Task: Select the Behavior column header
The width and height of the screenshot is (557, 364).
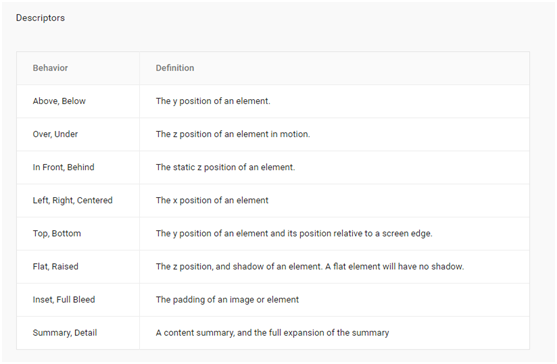Action: [50, 68]
